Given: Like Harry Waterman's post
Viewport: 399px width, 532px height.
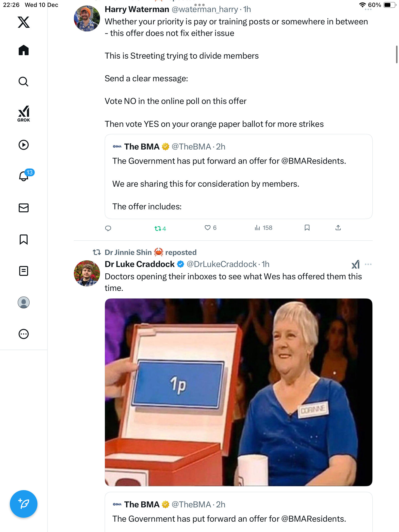Looking at the screenshot, I should [208, 228].
